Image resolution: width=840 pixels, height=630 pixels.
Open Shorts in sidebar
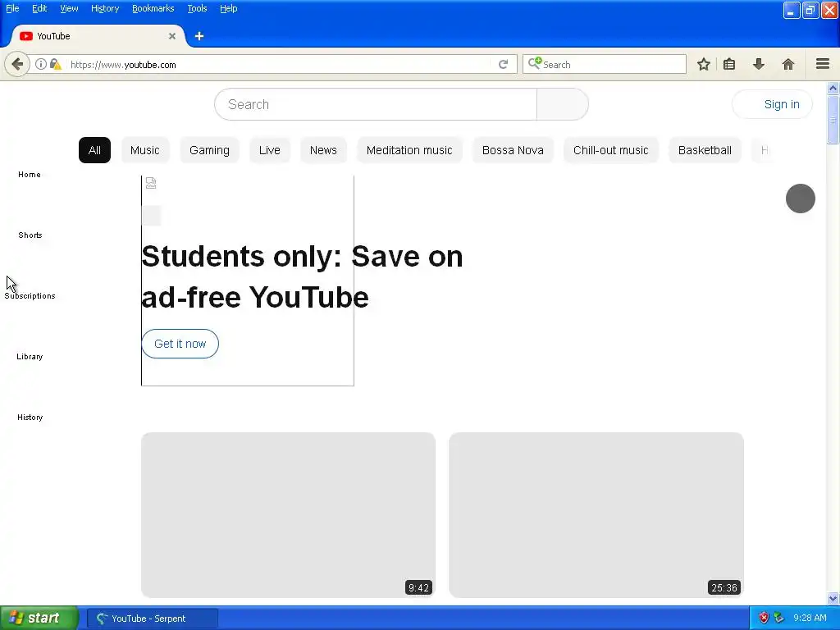click(30, 235)
